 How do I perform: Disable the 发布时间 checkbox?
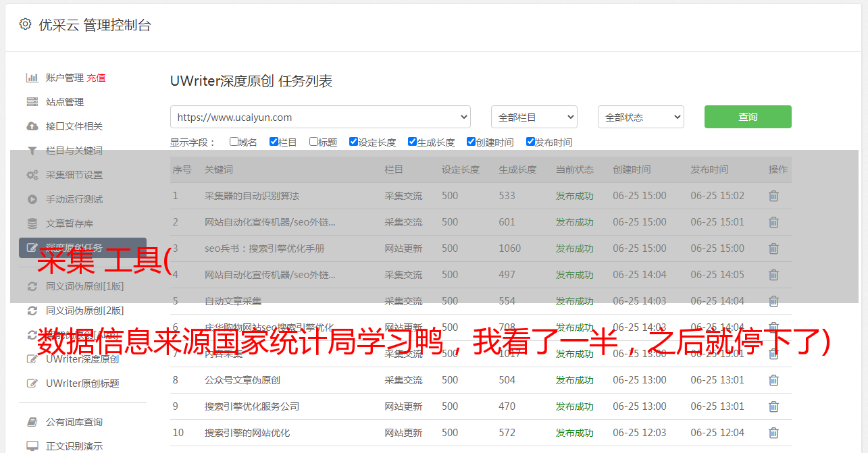coord(530,142)
